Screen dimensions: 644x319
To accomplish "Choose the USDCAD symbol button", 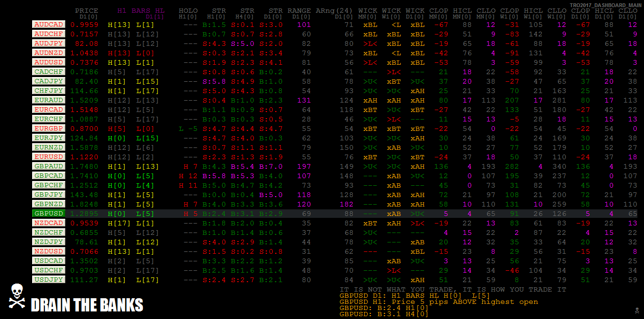I will pos(49,260).
